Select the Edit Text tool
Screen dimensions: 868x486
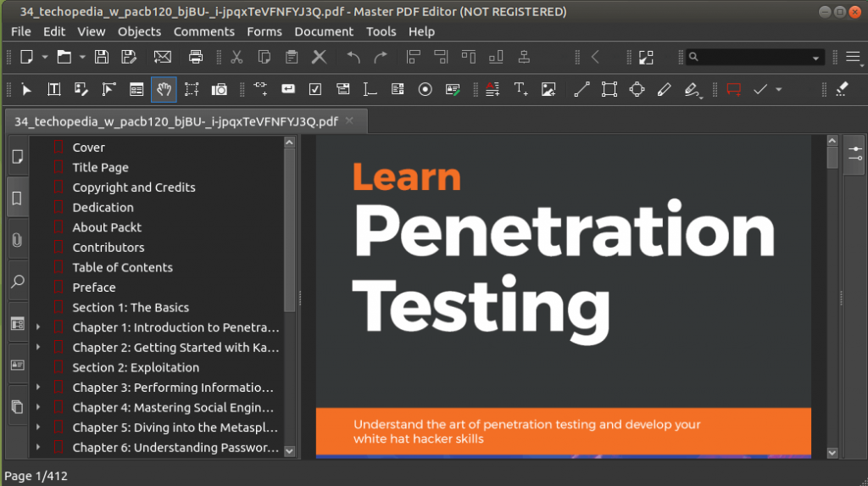(x=53, y=89)
